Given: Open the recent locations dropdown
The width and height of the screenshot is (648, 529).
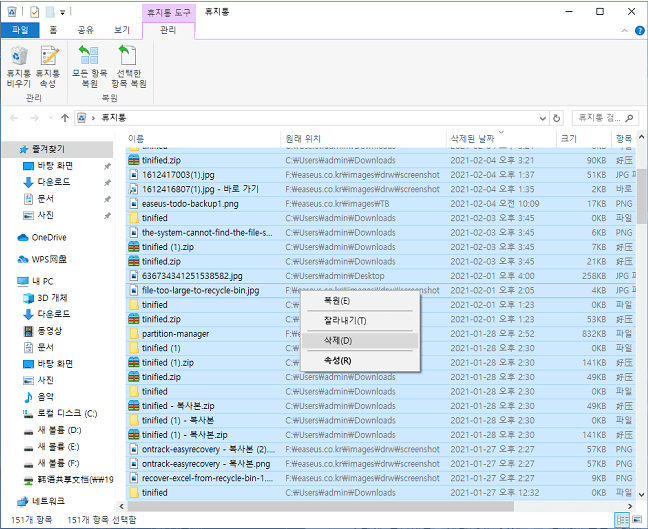Looking at the screenshot, I should [50, 118].
